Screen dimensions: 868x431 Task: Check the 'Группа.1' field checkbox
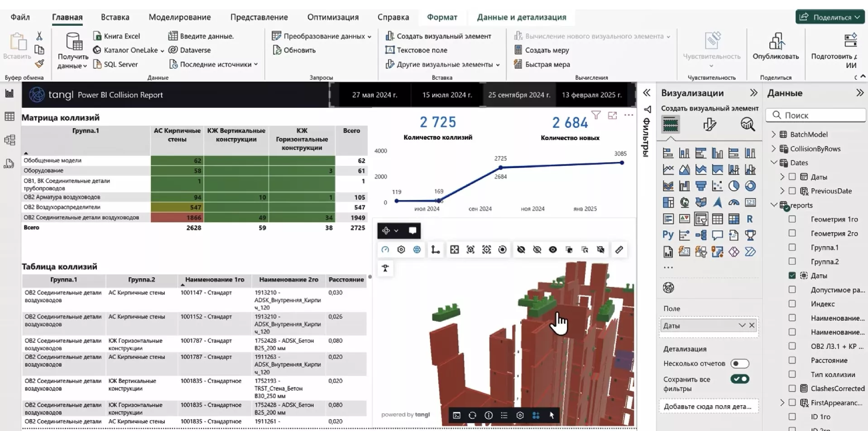tap(792, 247)
